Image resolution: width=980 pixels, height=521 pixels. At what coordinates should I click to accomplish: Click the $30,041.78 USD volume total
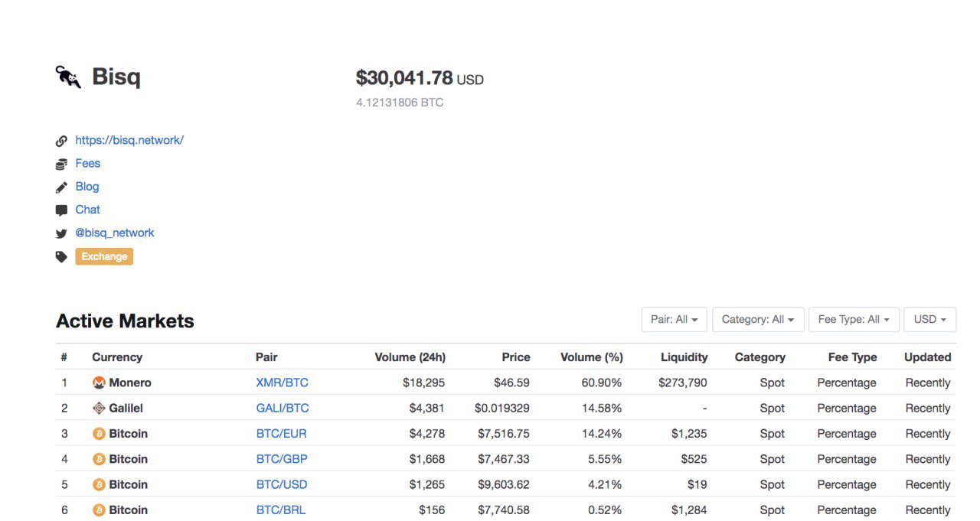click(x=420, y=78)
